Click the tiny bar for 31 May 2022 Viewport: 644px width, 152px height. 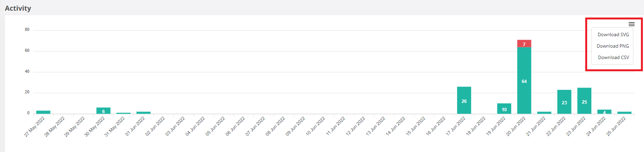pos(123,113)
